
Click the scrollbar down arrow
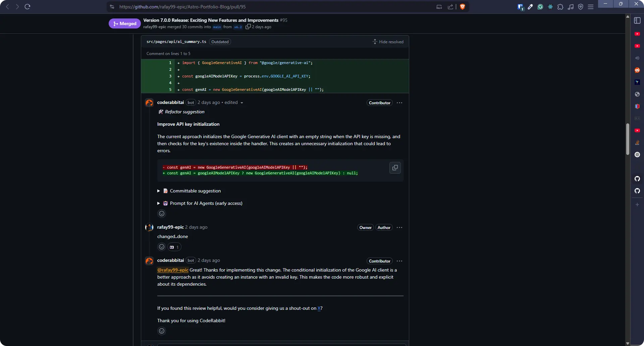pyautogui.click(x=628, y=343)
